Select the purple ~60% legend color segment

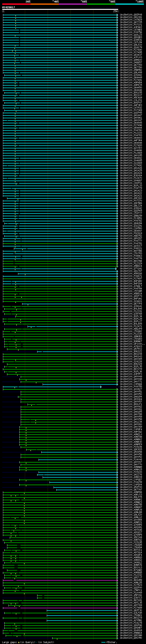(x=73, y=4)
